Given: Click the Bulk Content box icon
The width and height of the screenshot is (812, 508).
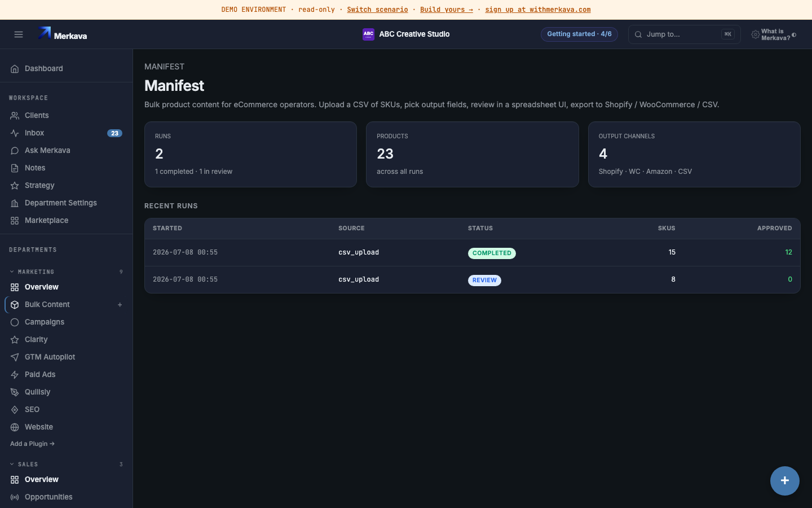Looking at the screenshot, I should tap(15, 305).
